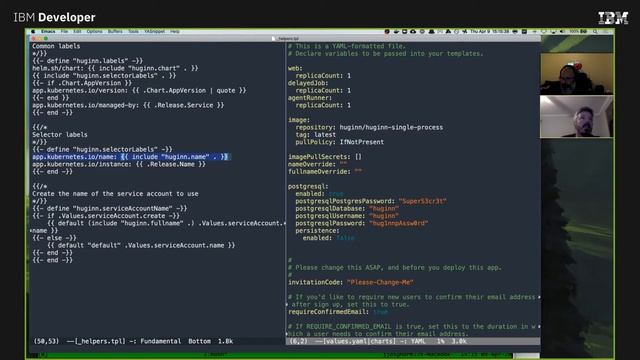Viewport: 640px width, 360px height.
Task: Click the document icon in Emacs title bar
Action: click(274, 39)
